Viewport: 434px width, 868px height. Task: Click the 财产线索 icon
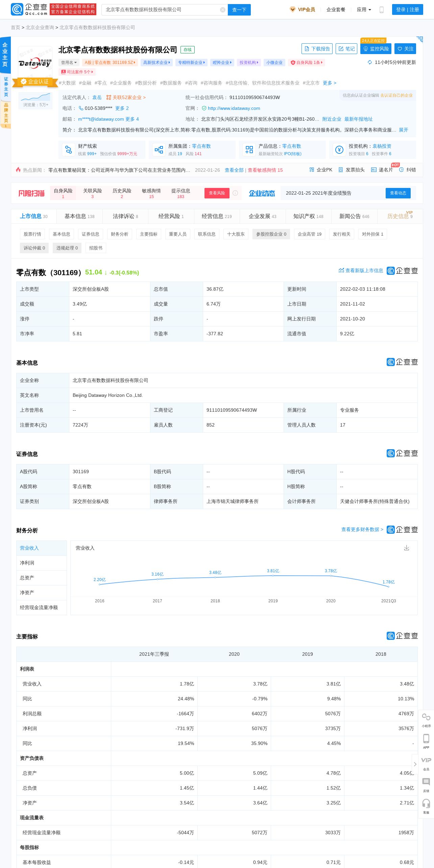pos(69,149)
